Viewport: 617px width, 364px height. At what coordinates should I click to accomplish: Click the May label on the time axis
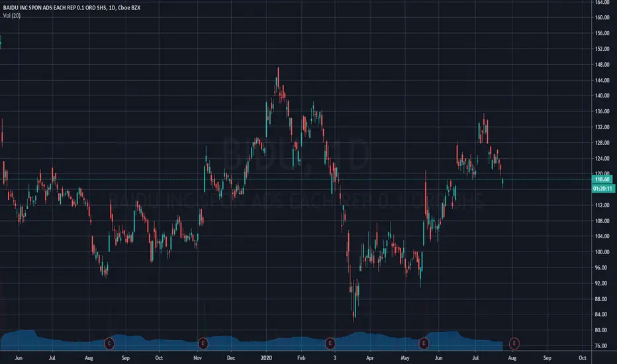click(405, 358)
